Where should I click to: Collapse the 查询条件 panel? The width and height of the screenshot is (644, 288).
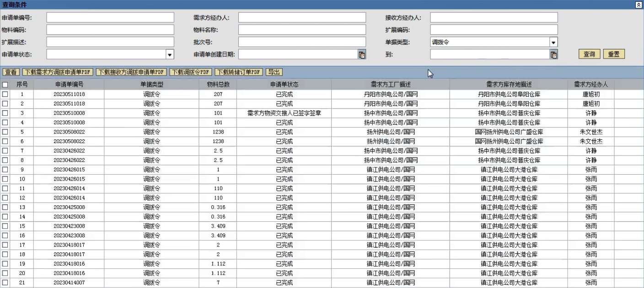[639, 5]
